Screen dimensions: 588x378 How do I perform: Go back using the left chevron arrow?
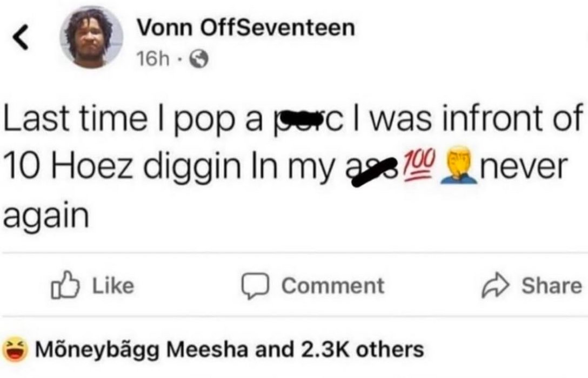coord(21,37)
